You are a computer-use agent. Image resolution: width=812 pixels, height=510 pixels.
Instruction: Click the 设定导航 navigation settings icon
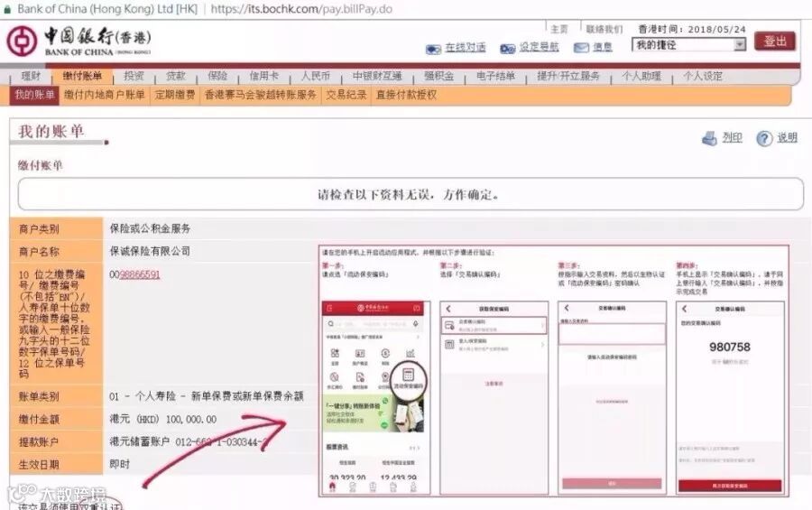(x=507, y=48)
